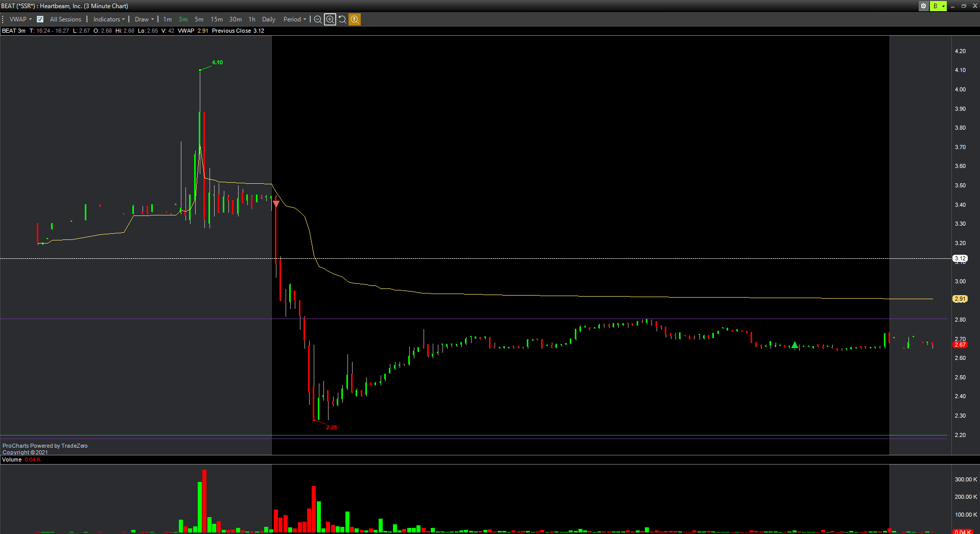Click the red down-triangle marker on chart

[276, 204]
